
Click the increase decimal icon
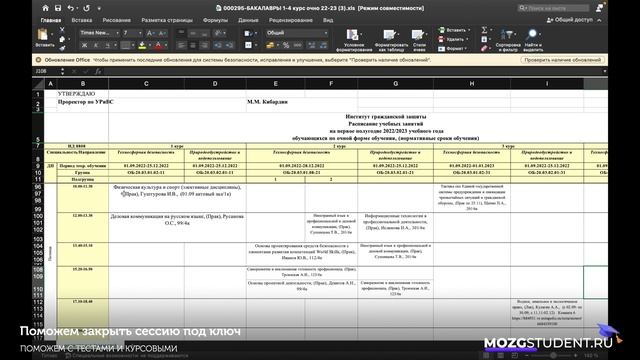pos(312,45)
